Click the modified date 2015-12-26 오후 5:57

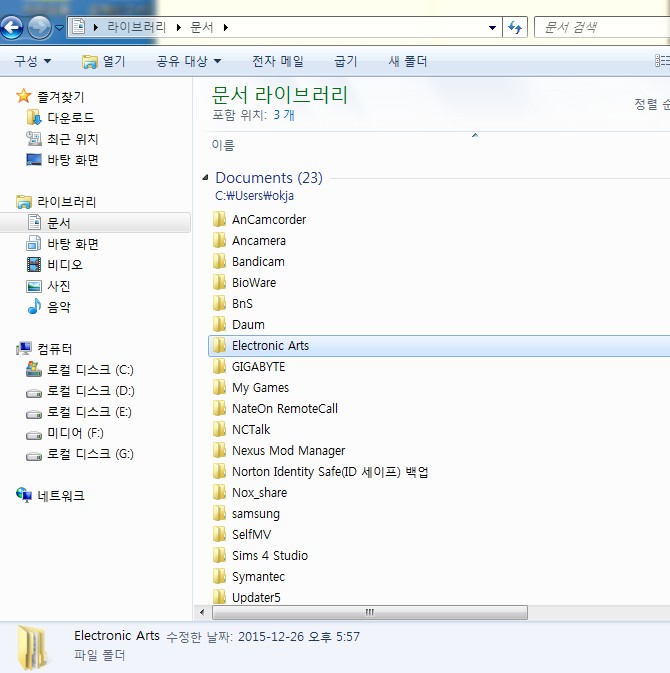coord(299,637)
